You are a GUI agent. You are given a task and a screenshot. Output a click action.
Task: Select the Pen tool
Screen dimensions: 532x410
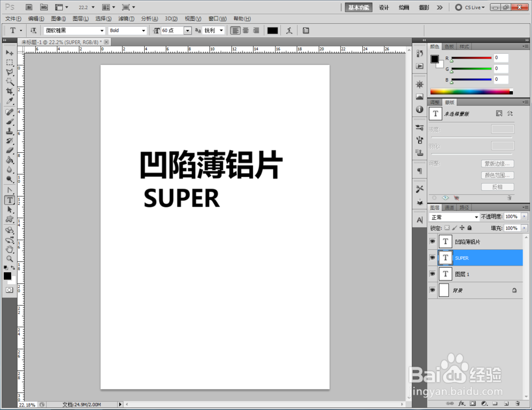(10, 190)
